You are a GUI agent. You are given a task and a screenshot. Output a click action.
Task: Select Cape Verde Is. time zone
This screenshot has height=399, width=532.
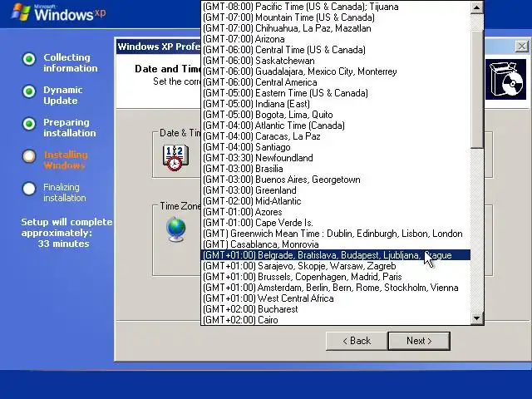(336, 223)
